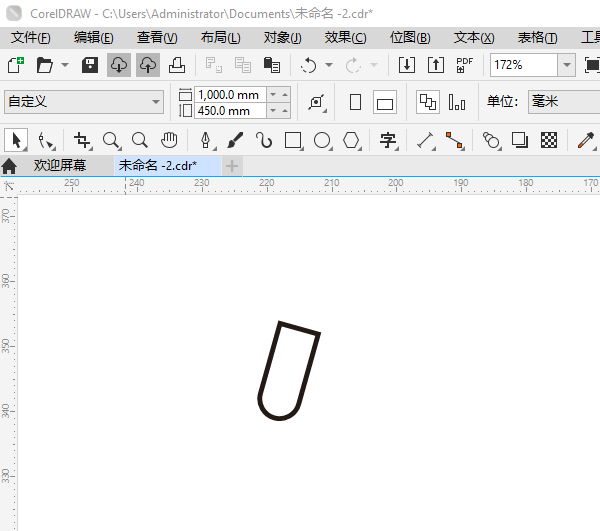Select the Eyedropper tool
600x531 pixels.
pos(586,140)
